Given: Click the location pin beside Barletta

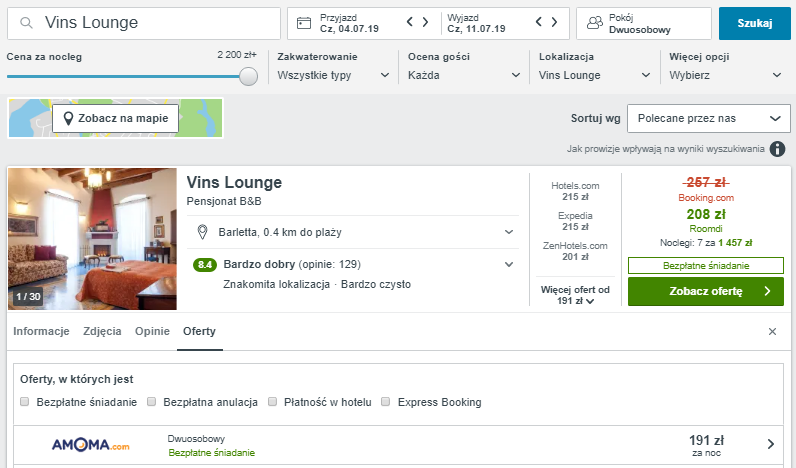Looking at the screenshot, I should point(202,232).
